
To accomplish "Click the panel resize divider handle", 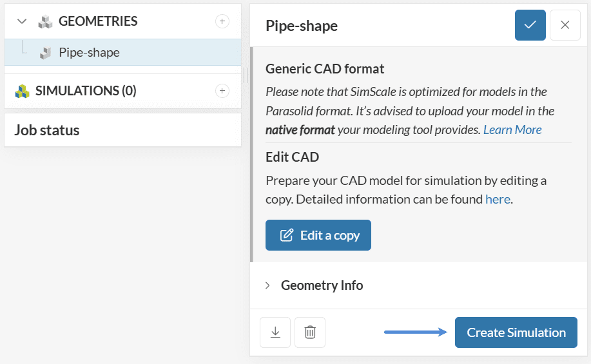I will point(246,76).
